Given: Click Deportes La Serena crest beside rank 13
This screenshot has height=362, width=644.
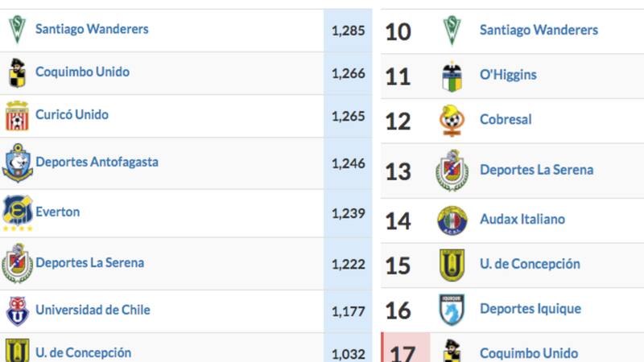Looking at the screenshot, I should [x=452, y=171].
